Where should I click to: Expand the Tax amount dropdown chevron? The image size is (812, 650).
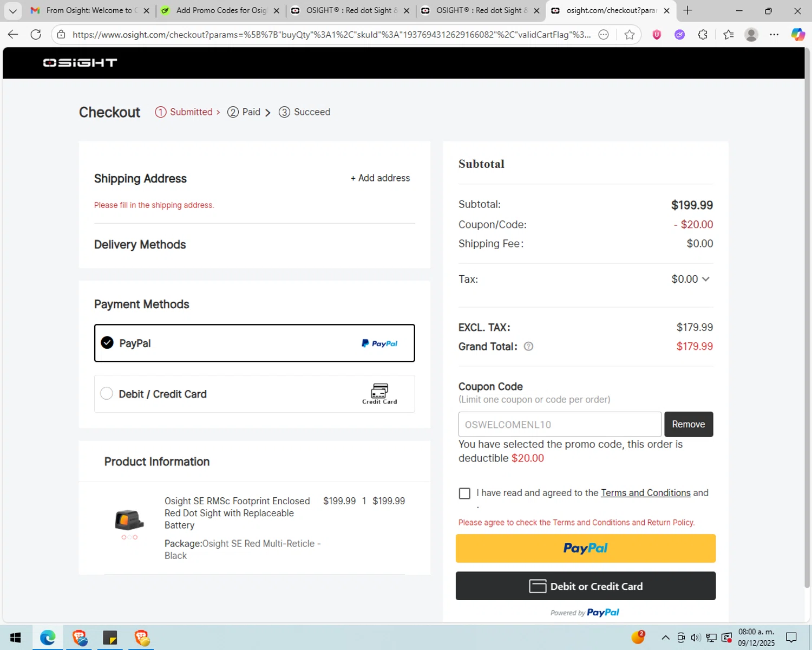(x=705, y=279)
